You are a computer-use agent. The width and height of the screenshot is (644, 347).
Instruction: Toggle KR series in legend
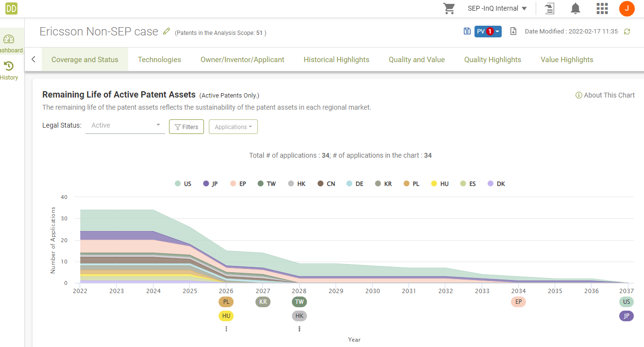pos(384,184)
